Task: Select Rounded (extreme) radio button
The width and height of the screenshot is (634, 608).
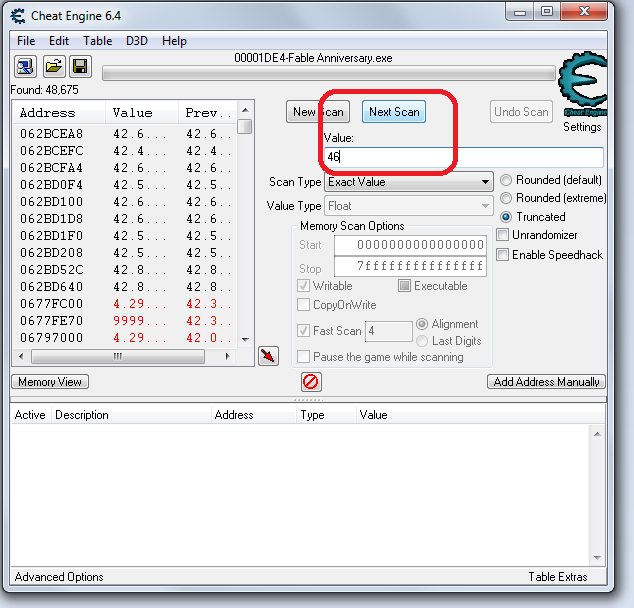Action: coord(506,198)
